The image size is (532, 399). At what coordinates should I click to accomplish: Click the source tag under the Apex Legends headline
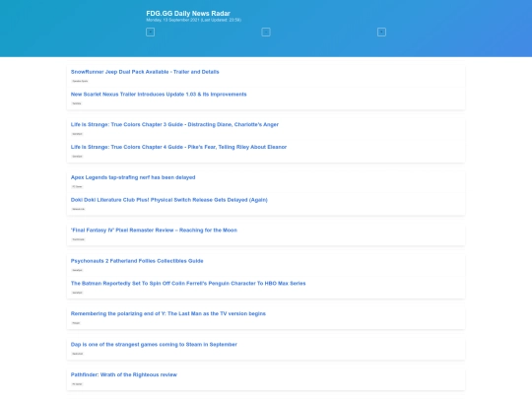78,186
